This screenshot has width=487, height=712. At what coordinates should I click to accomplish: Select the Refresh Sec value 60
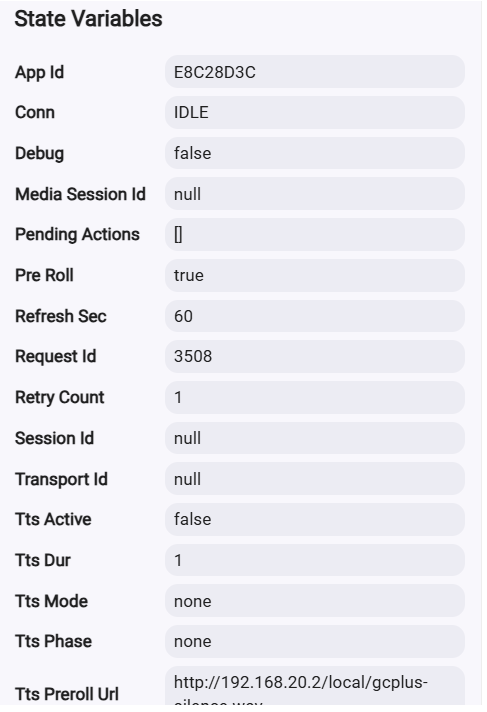tap(314, 316)
